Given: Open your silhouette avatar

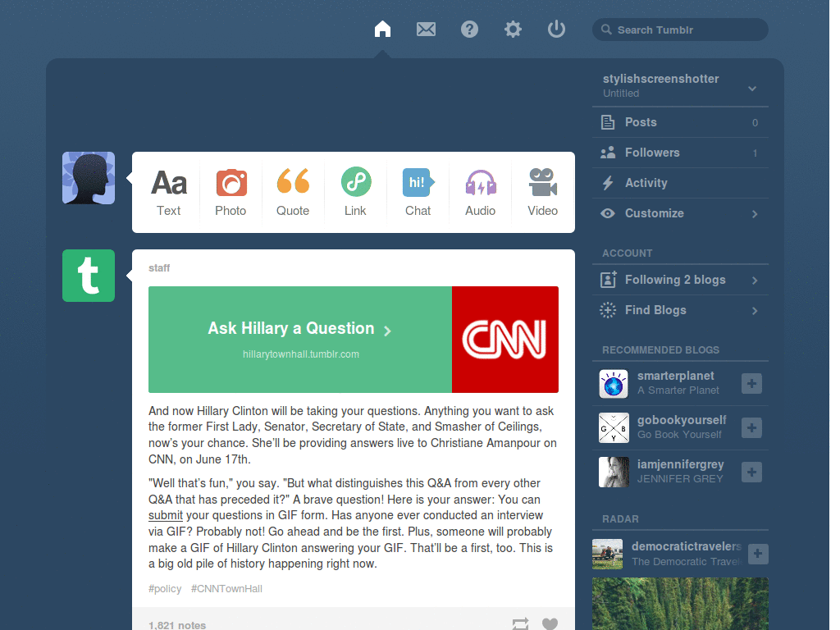Looking at the screenshot, I should [x=89, y=178].
